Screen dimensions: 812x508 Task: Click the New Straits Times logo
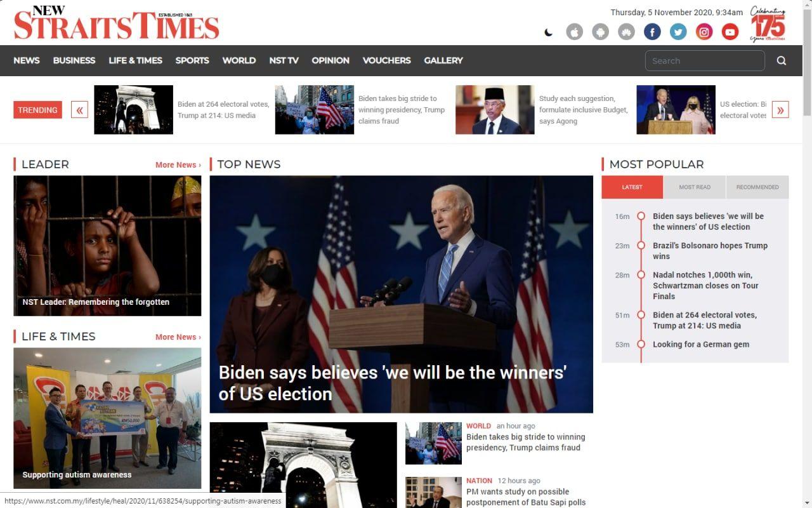click(x=116, y=23)
